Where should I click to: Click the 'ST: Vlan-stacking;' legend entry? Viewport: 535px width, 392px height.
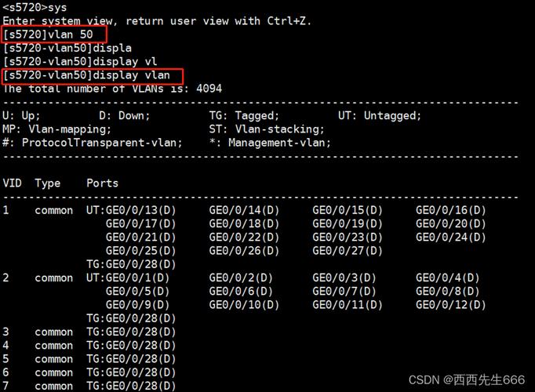pyautogui.click(x=264, y=129)
